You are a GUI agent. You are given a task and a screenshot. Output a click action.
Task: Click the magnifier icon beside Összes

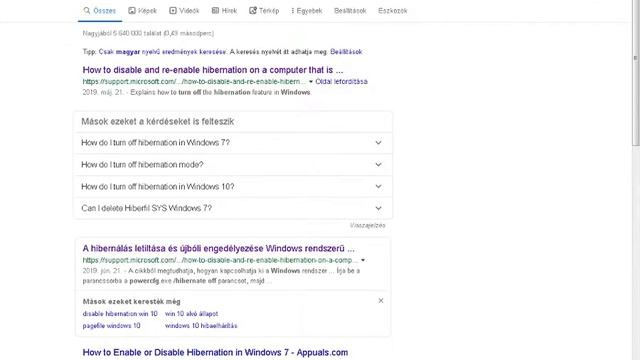[87, 11]
